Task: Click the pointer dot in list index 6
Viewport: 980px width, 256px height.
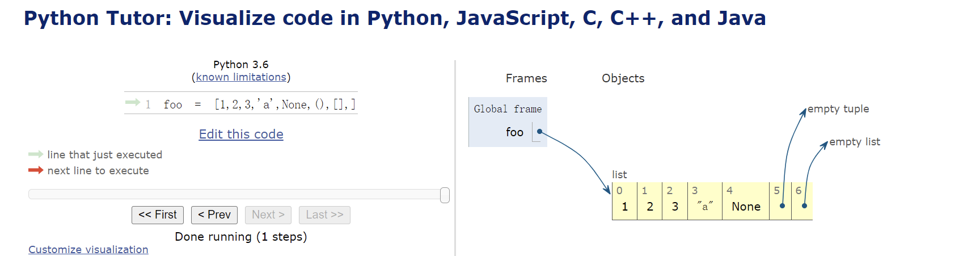Action: (804, 206)
